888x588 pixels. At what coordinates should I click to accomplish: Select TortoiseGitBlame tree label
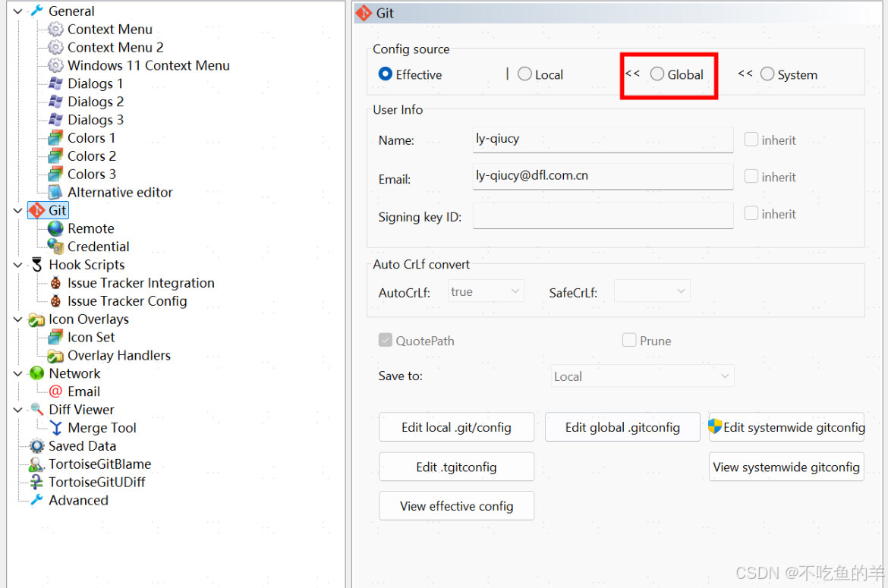100,464
